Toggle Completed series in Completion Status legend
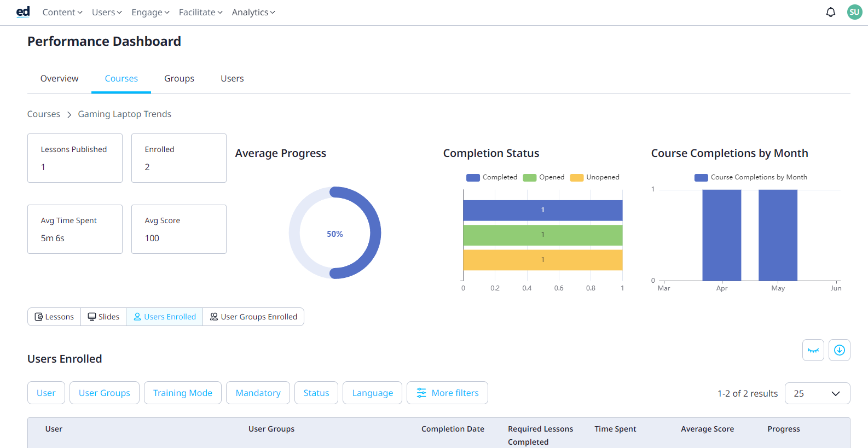This screenshot has height=448, width=868. (x=473, y=177)
